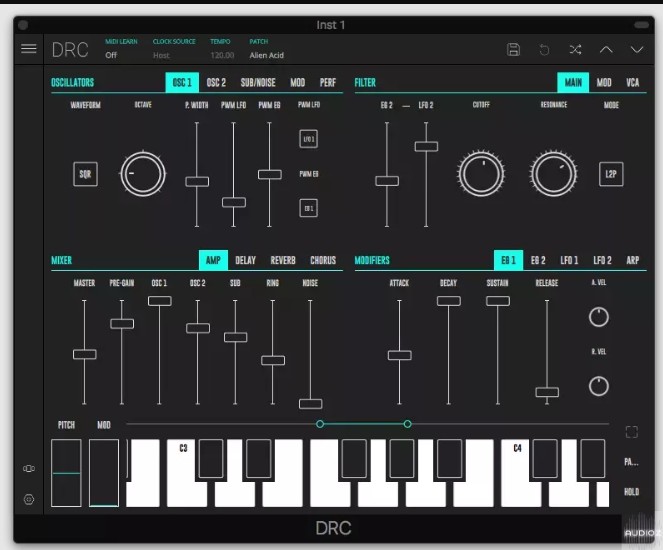This screenshot has height=550, width=663.
Task: Click MIDI Learn Off value
Action: click(x=111, y=56)
